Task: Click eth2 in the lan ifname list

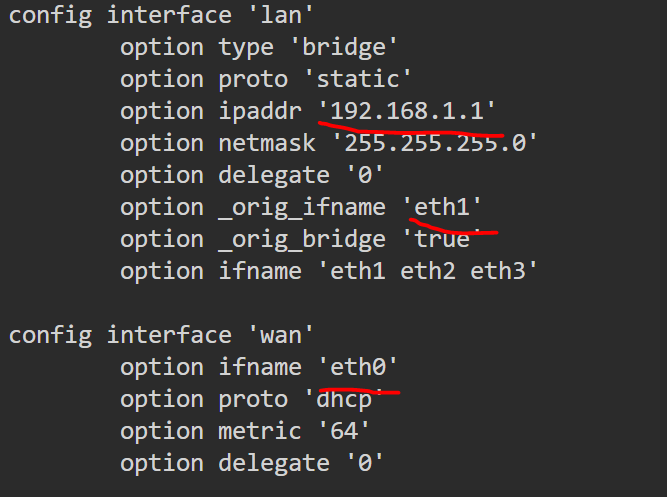Action: click(x=428, y=271)
